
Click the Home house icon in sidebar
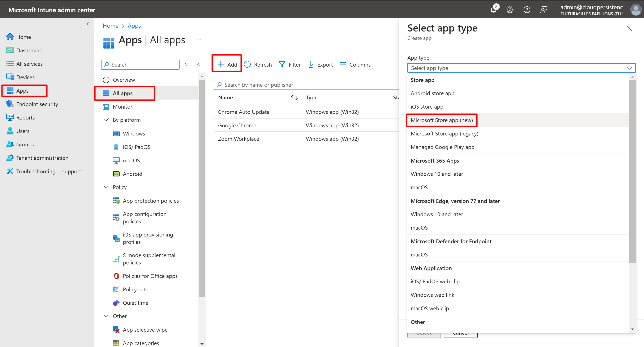[10, 37]
